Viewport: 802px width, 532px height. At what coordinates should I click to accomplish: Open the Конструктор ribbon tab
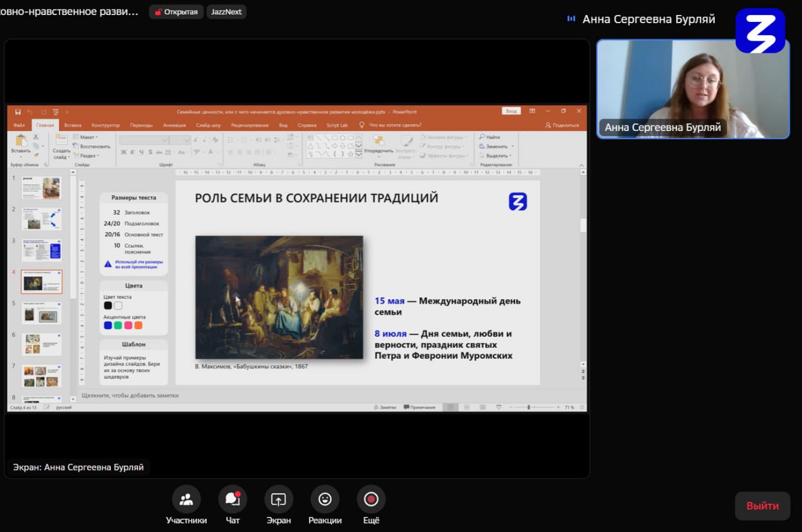105,125
